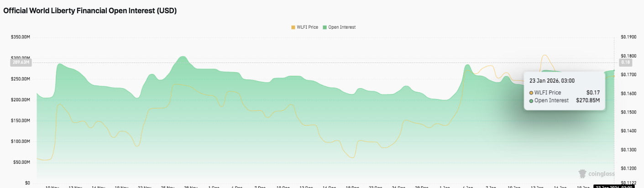Screen dimensions: 644x188
Task: Select the tooltip date 23 Jan 2026, 03:00
Action: coord(552,81)
